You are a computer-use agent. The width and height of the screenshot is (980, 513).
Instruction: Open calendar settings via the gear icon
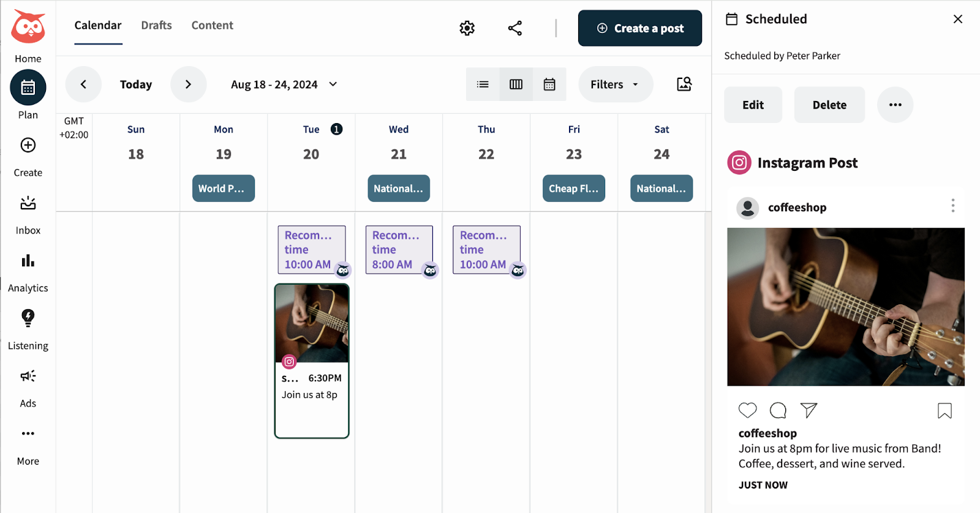pyautogui.click(x=466, y=28)
